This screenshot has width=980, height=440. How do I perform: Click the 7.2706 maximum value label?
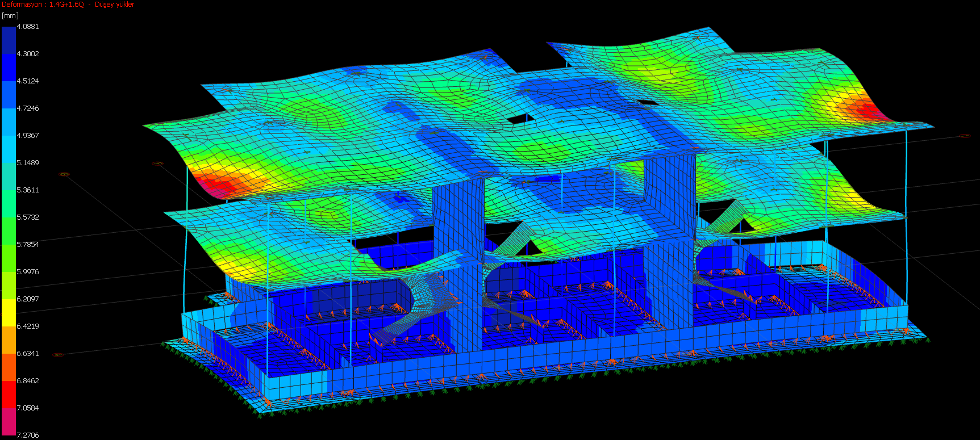28,435
